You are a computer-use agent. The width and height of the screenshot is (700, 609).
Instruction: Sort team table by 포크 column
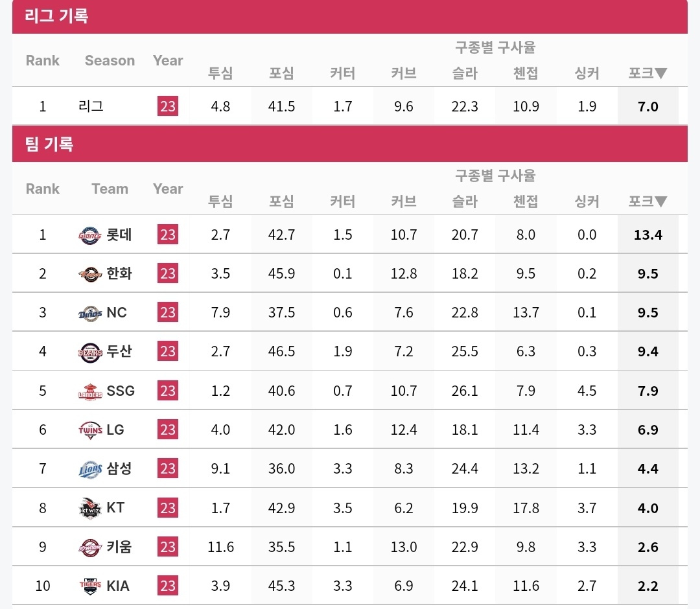coord(647,201)
